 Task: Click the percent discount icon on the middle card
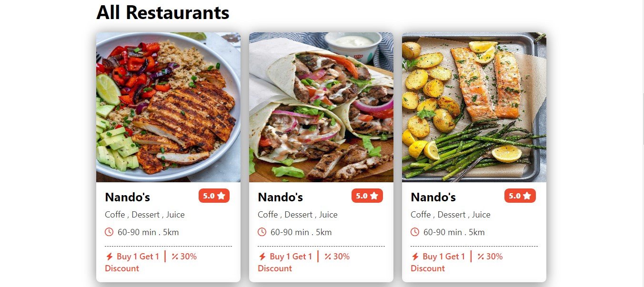point(328,257)
